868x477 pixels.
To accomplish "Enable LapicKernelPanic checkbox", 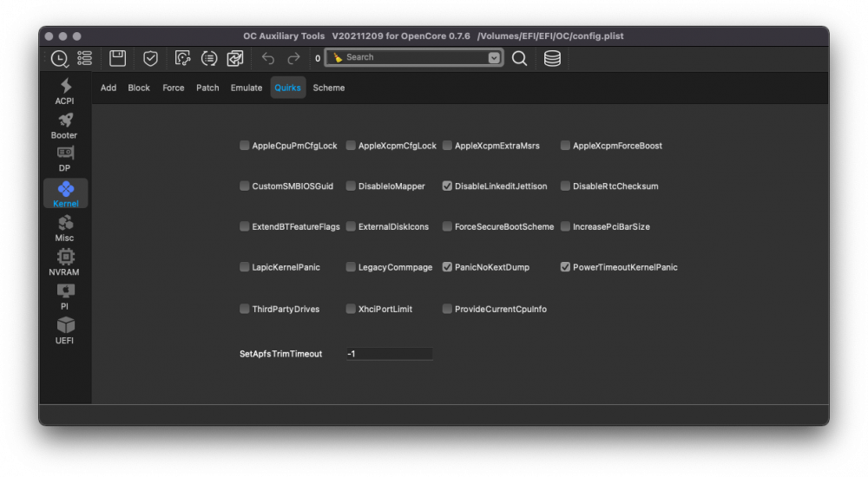I will [244, 267].
